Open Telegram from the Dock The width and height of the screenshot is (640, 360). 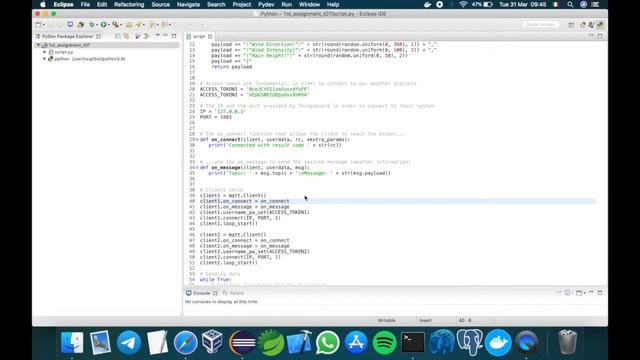pyautogui.click(x=129, y=342)
